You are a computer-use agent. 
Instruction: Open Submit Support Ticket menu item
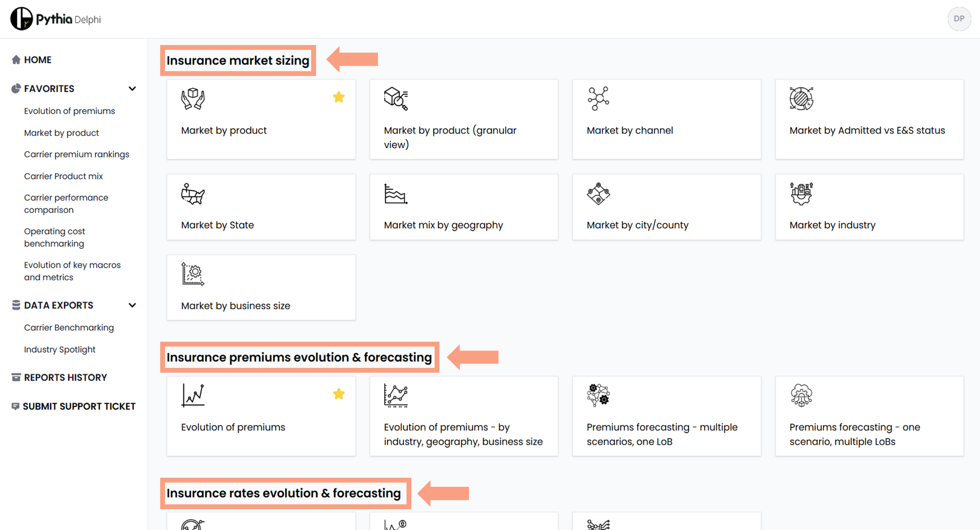(79, 407)
